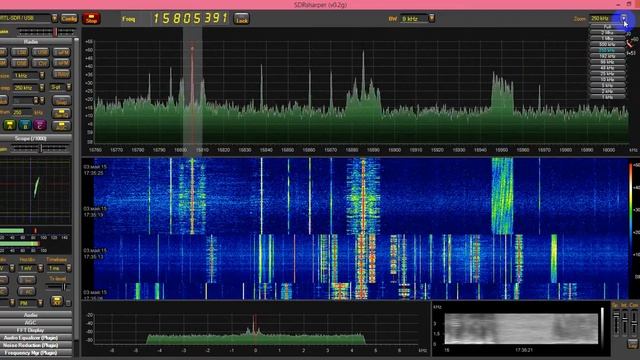
Task: Adjust the Con. vertical slider
Action: pos(633,323)
